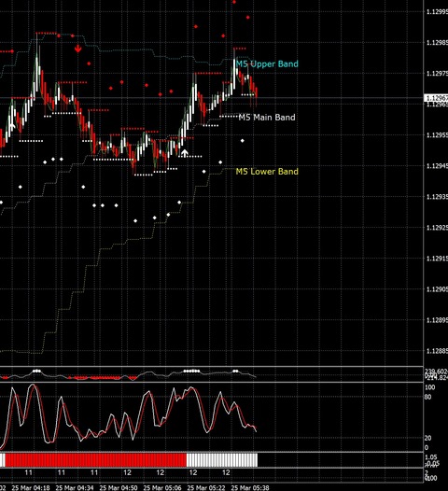Screen dimensions: 448x491
Task: Click the 1.12985 price level on the axis
Action: [438, 42]
